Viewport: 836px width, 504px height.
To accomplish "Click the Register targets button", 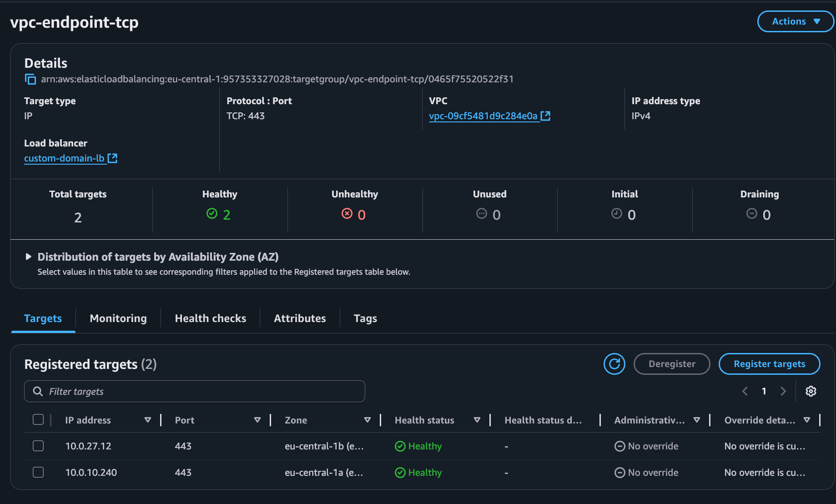I will [x=769, y=364].
